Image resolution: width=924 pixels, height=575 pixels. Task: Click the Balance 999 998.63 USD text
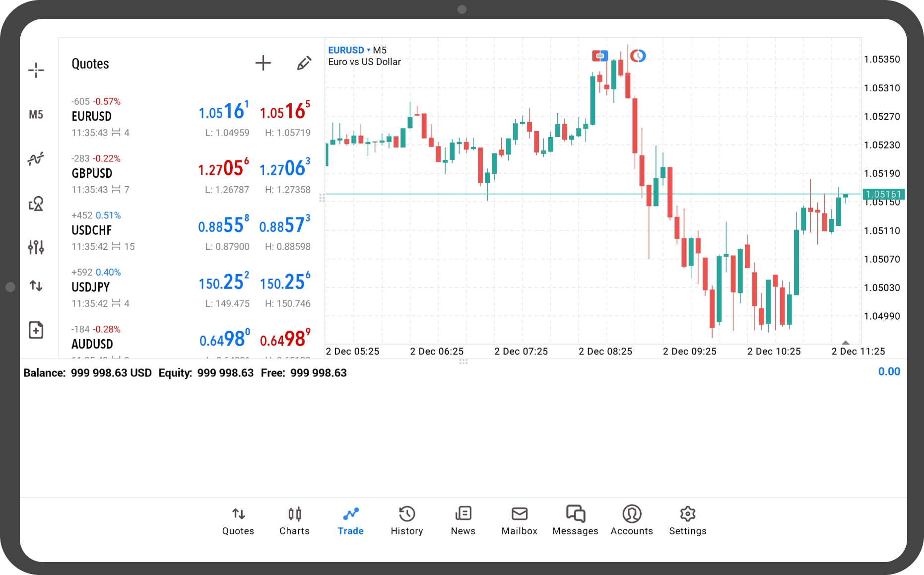click(87, 373)
